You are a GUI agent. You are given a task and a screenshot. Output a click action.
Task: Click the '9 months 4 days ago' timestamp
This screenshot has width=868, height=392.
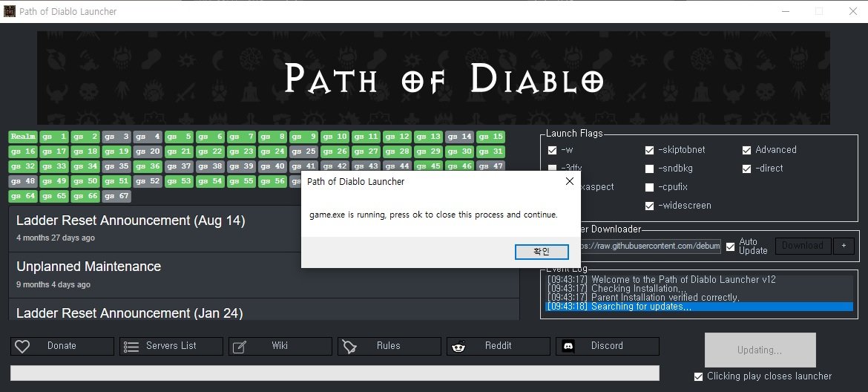point(53,284)
